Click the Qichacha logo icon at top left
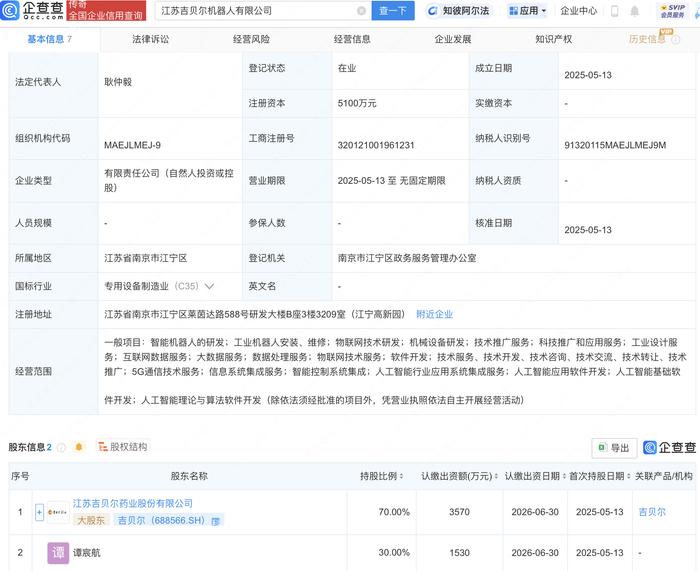This screenshot has height=571, width=700. [x=10, y=10]
